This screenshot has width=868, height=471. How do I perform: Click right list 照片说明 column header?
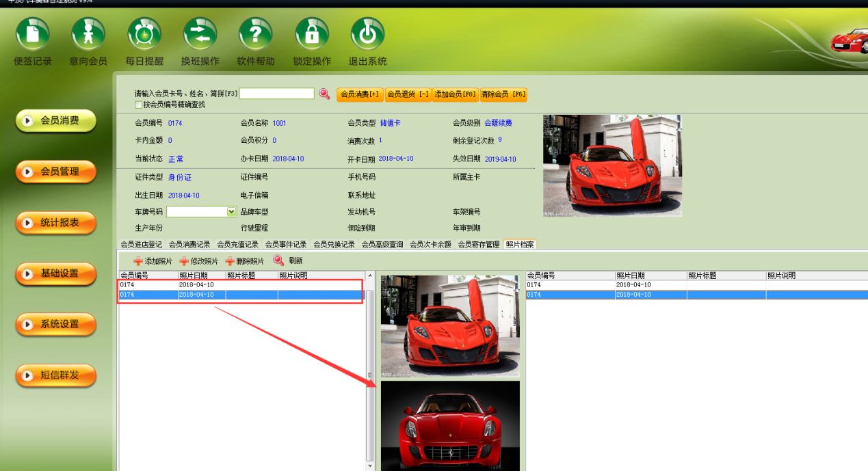click(x=817, y=275)
